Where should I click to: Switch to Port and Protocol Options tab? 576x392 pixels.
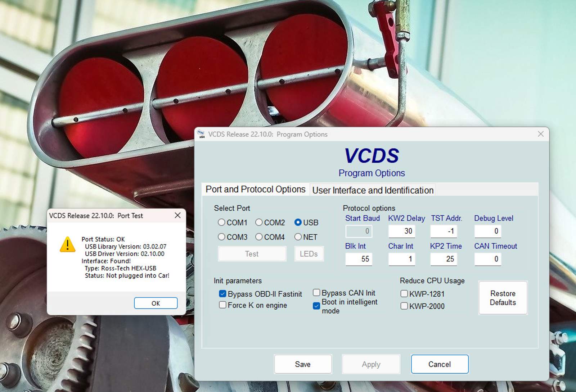tap(255, 189)
